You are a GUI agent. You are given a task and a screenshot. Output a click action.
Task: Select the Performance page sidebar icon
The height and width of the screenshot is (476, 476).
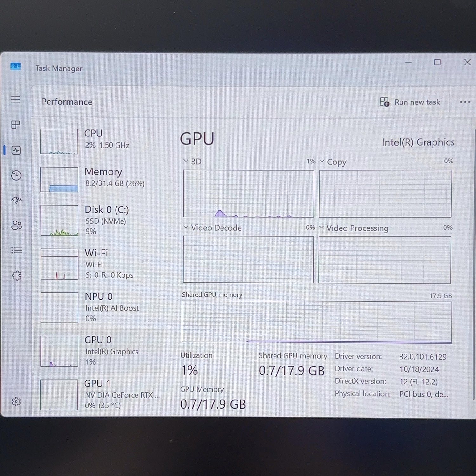[x=16, y=150]
